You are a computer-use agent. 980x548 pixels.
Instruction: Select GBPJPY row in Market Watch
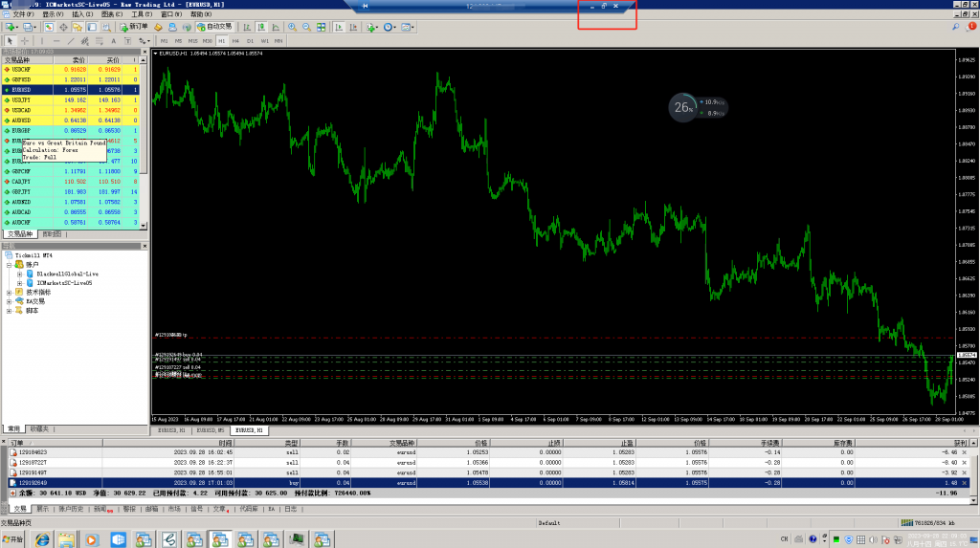71,192
